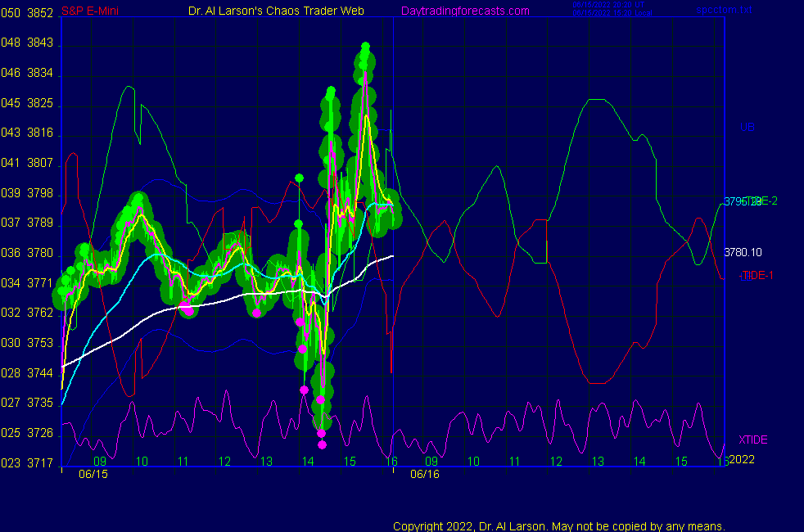This screenshot has width=804, height=532.
Task: Click the blue 'UB' upper band label
Action: (x=747, y=127)
